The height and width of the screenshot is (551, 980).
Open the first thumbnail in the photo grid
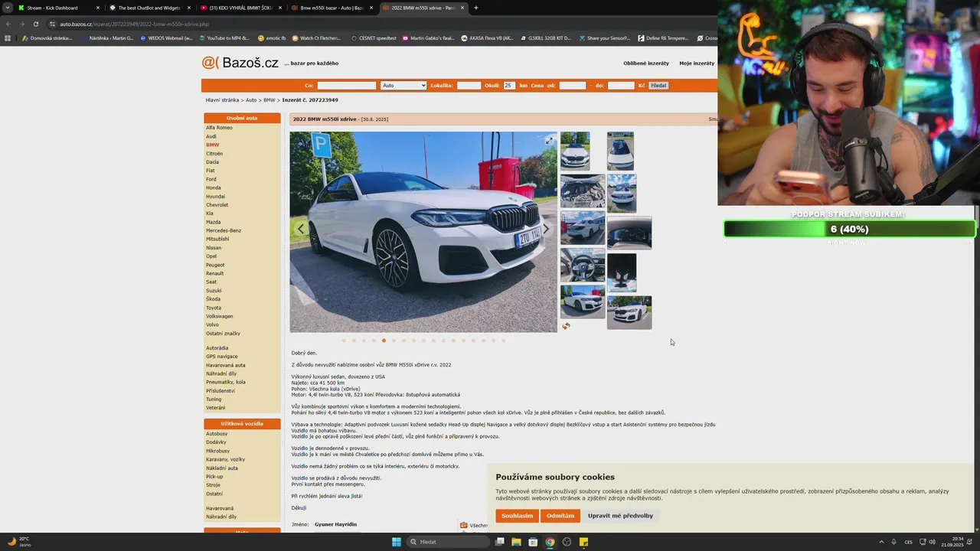[x=575, y=151]
